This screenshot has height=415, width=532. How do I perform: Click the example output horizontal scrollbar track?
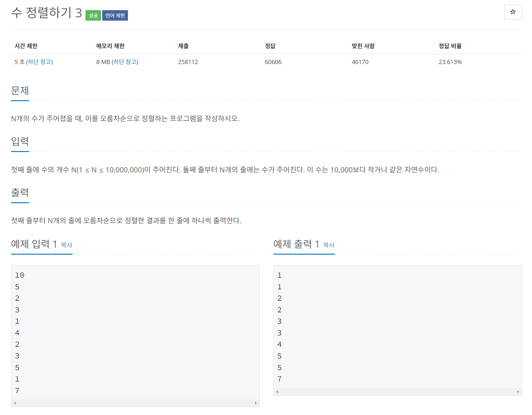click(398, 392)
